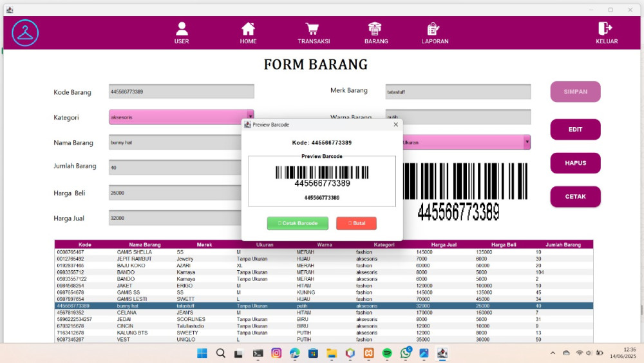Open Instagram from taskbar

tap(276, 353)
